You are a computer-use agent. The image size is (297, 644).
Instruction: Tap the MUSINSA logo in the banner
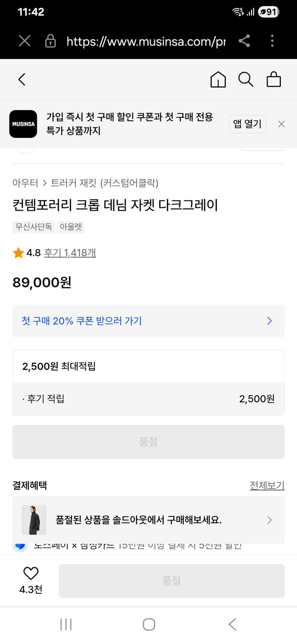[23, 124]
